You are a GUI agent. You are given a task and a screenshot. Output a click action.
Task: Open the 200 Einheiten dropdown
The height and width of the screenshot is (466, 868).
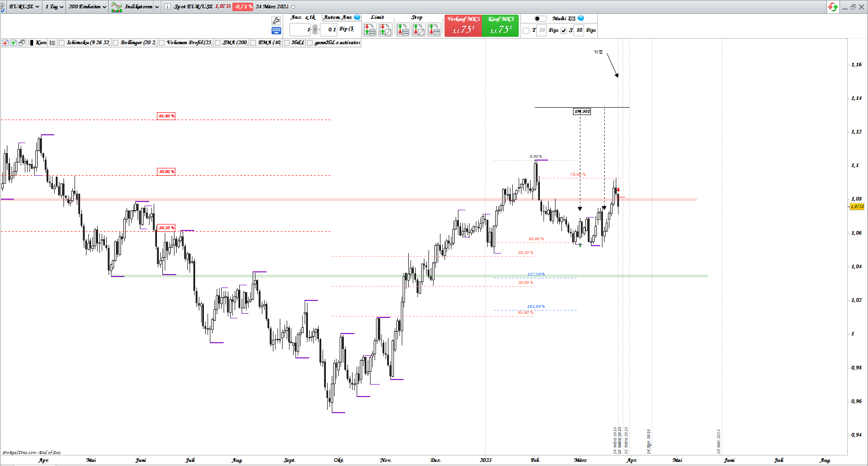coord(87,7)
